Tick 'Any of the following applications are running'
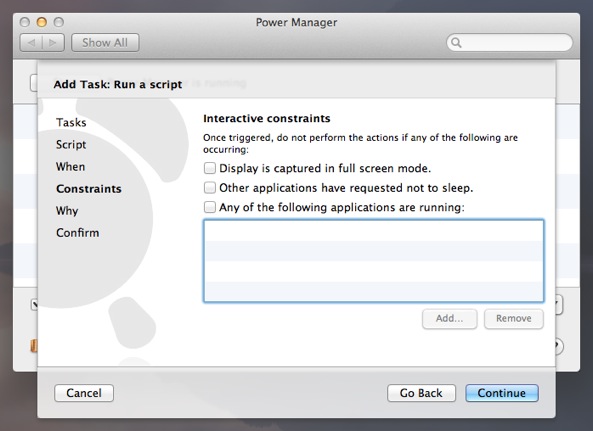 click(x=210, y=207)
